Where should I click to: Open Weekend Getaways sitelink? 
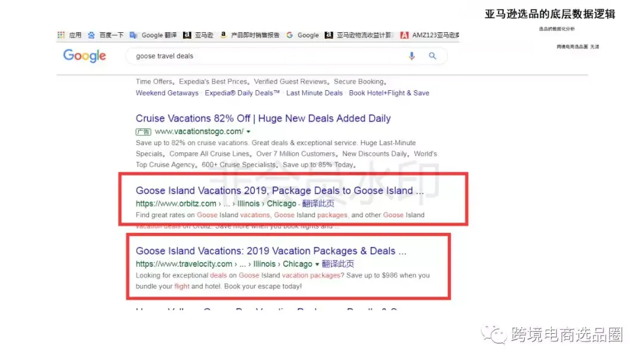click(x=167, y=93)
